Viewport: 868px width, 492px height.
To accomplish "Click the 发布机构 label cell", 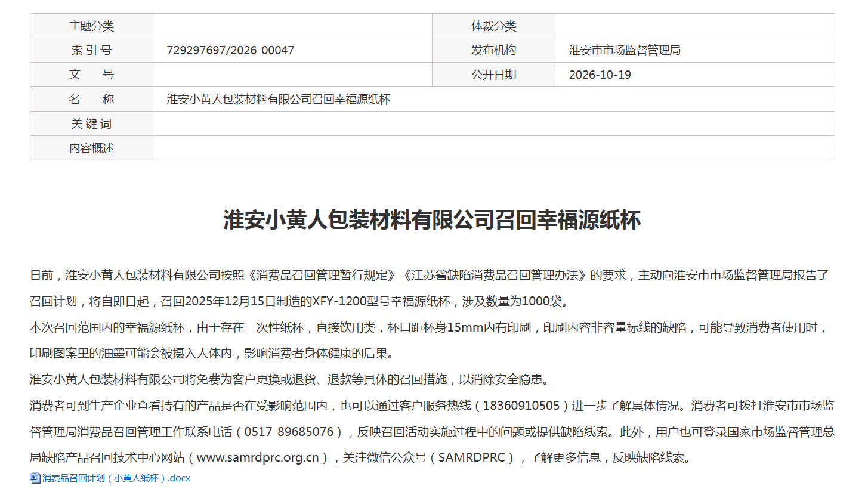I will click(x=493, y=50).
